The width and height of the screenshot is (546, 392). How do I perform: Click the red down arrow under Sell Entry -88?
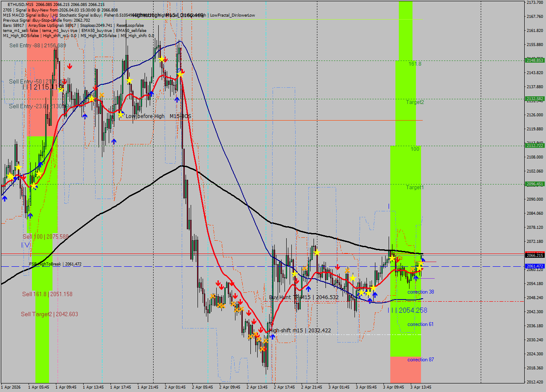(x=69, y=66)
